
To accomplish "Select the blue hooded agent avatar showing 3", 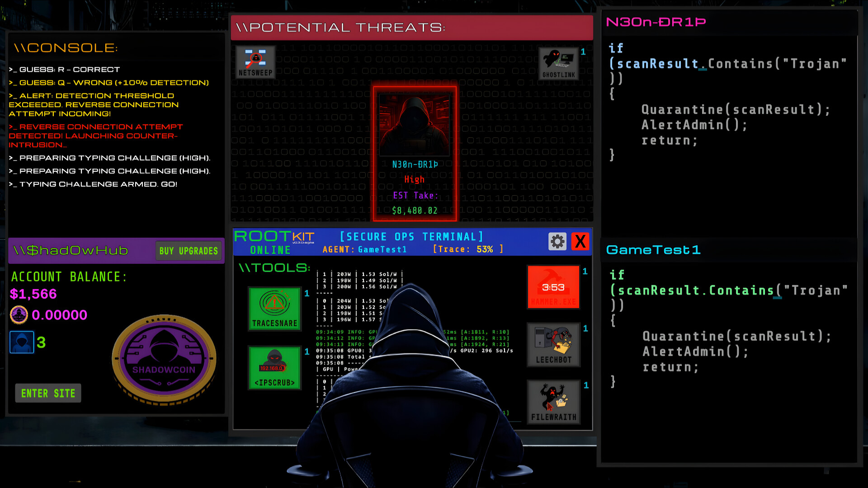I will (21, 343).
